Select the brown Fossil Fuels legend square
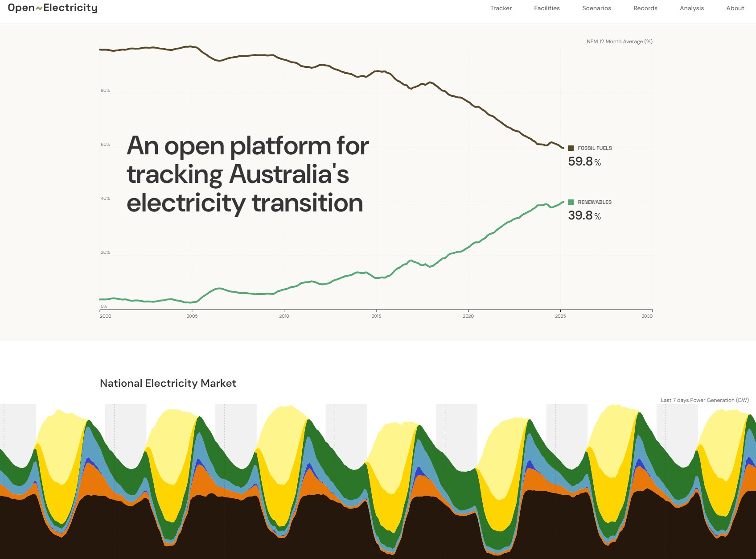The image size is (756, 559). point(571,147)
